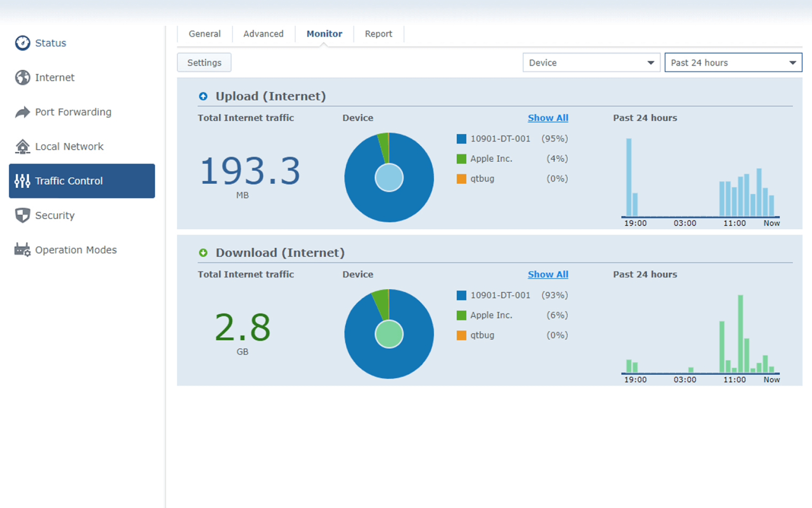Switch to the General tab
Image resolution: width=812 pixels, height=508 pixels.
click(204, 34)
